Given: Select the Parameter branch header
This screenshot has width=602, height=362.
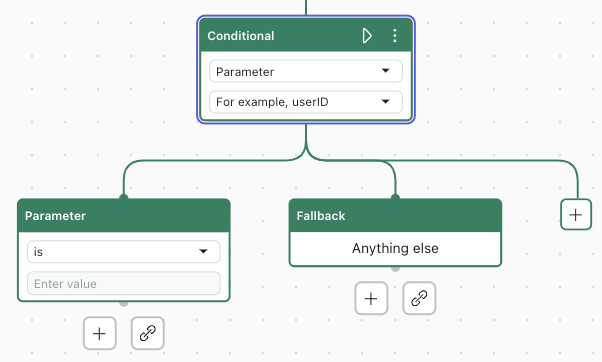Looking at the screenshot, I should 124,216.
